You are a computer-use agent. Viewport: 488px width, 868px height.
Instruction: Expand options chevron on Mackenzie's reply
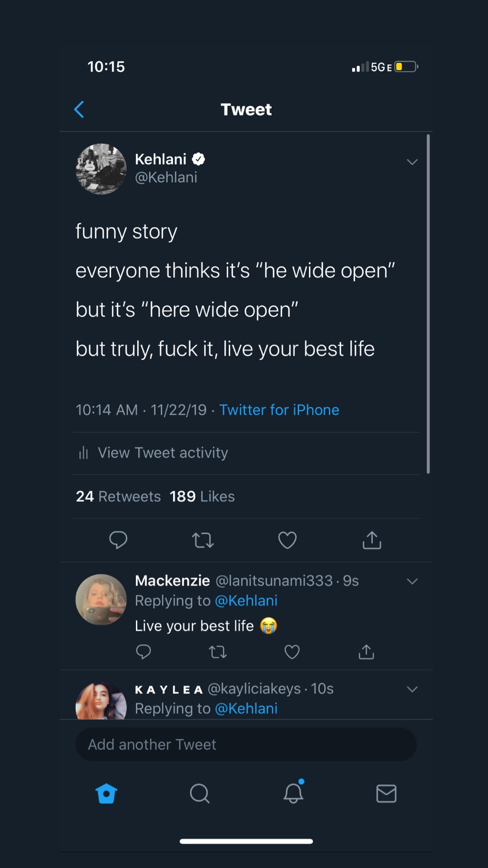pos(412,581)
